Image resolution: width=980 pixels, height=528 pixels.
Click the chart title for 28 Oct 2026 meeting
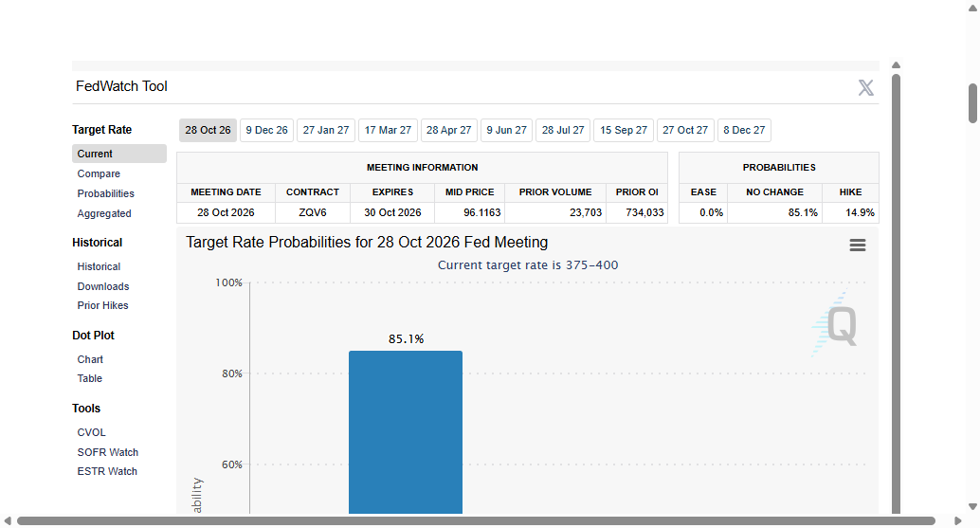[367, 243]
